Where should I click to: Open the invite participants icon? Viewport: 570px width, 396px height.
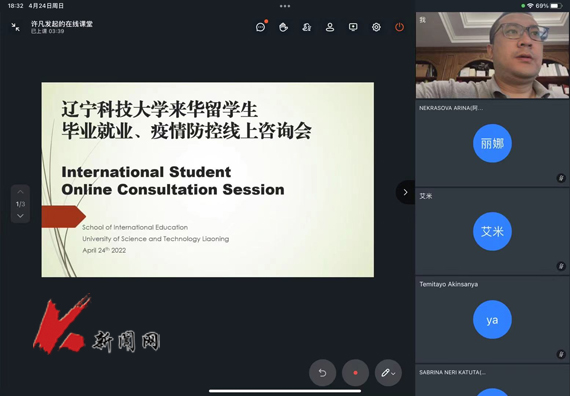(307, 27)
